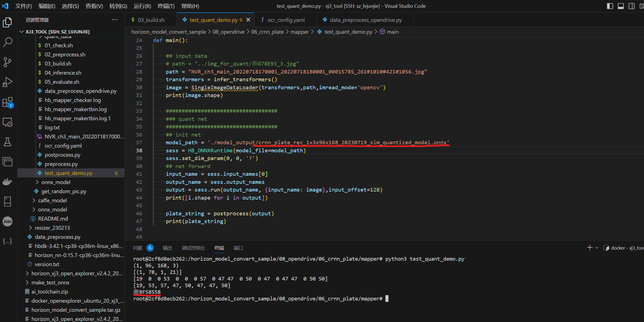Open Explorer files icon in activity bar
The width and height of the screenshot is (644, 322).
coord(7,22)
